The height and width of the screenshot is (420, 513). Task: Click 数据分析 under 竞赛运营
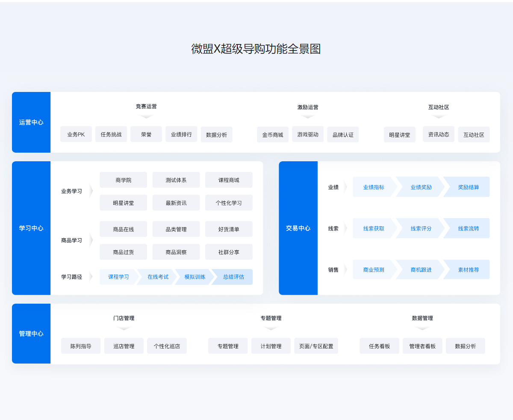click(x=217, y=135)
